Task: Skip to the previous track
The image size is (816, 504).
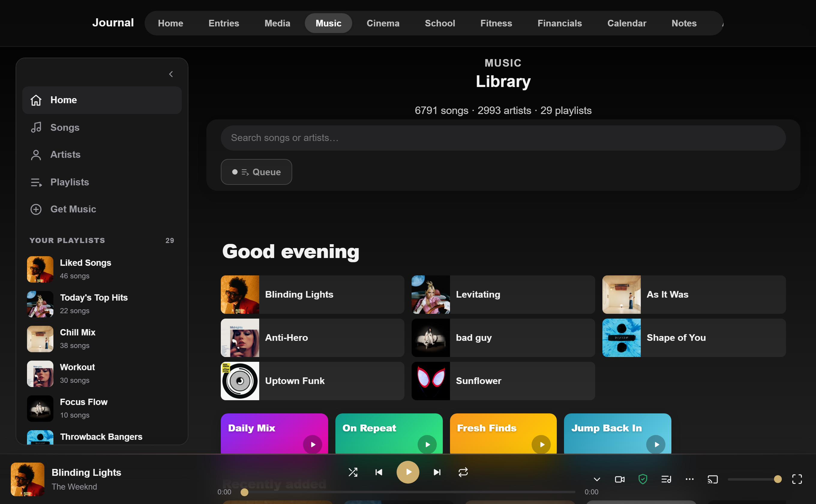Action: pos(379,472)
